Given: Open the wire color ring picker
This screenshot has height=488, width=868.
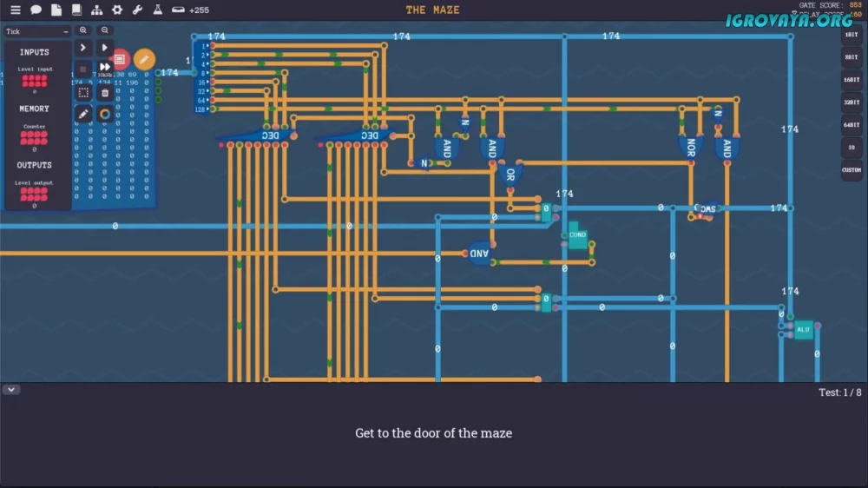Looking at the screenshot, I should [105, 114].
